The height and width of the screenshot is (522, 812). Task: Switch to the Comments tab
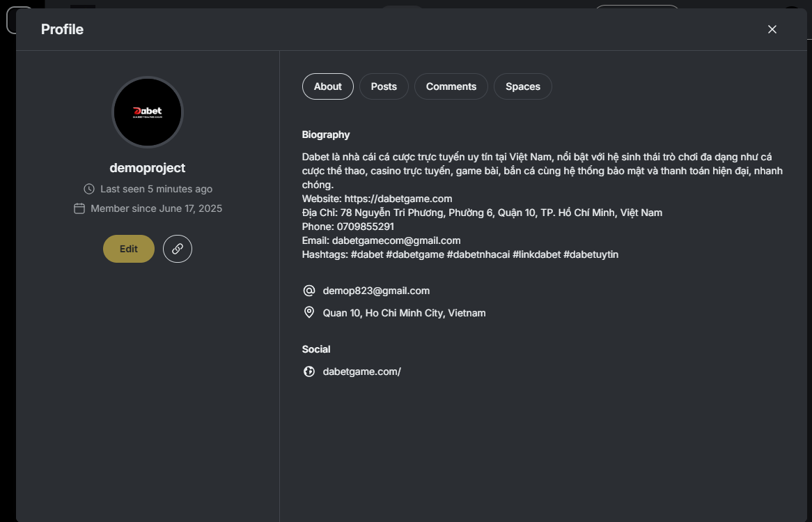point(451,86)
